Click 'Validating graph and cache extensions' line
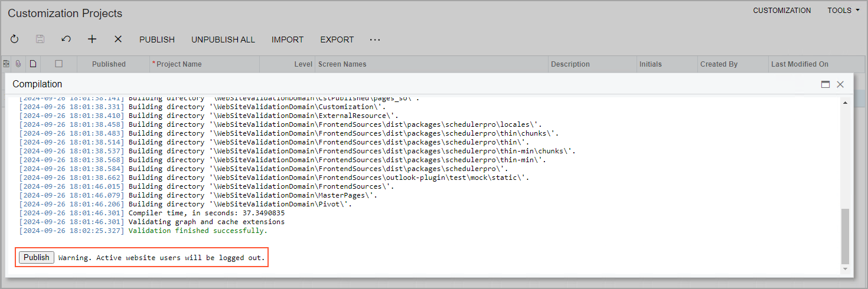 tap(206, 222)
